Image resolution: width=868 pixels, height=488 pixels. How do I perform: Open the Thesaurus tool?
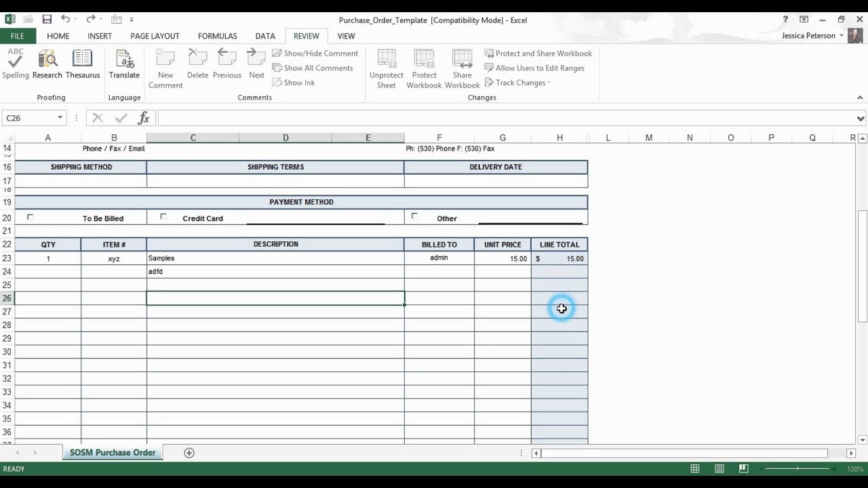[83, 64]
